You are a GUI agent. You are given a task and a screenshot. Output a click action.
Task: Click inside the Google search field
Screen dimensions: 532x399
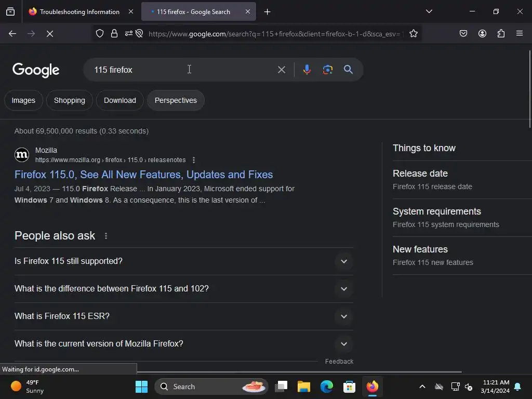click(x=183, y=70)
